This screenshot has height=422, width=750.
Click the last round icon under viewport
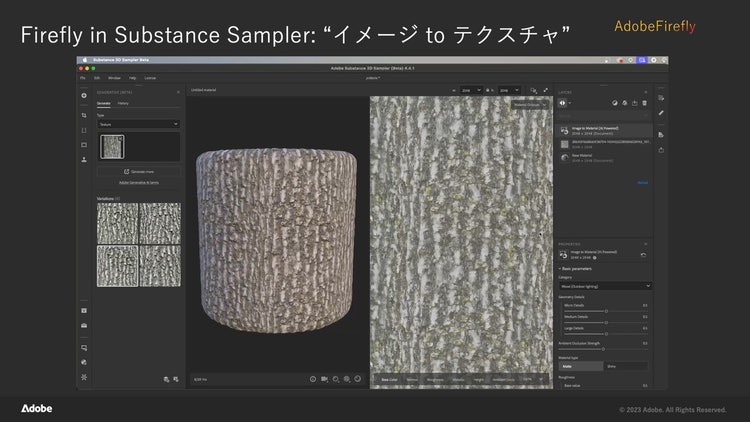click(x=358, y=379)
